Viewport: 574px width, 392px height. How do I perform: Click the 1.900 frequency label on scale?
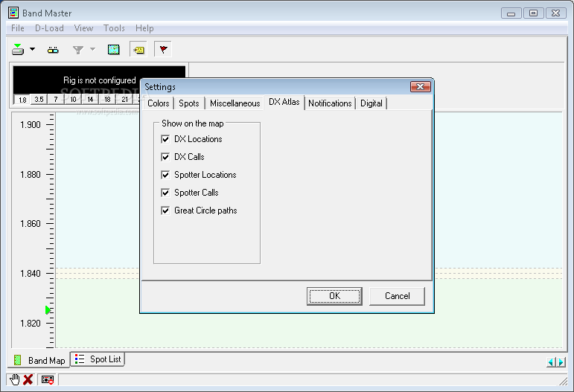point(31,125)
